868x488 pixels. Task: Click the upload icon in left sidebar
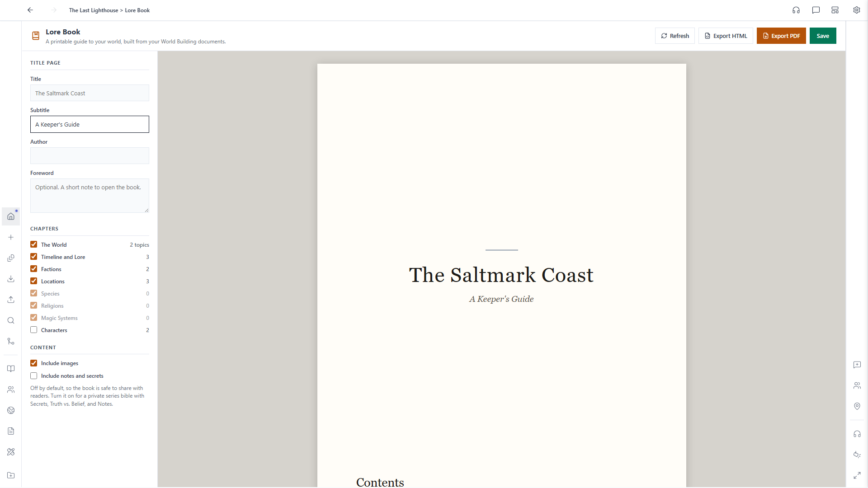pyautogui.click(x=11, y=300)
